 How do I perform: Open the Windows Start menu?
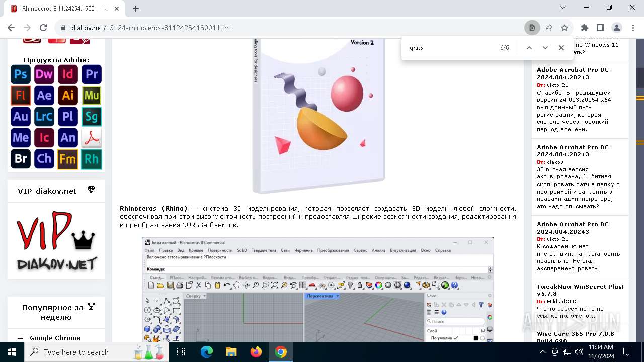point(12,352)
